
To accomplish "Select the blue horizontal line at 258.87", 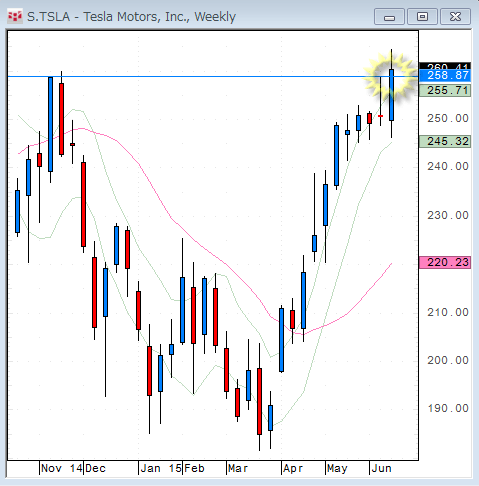I will 213,76.
